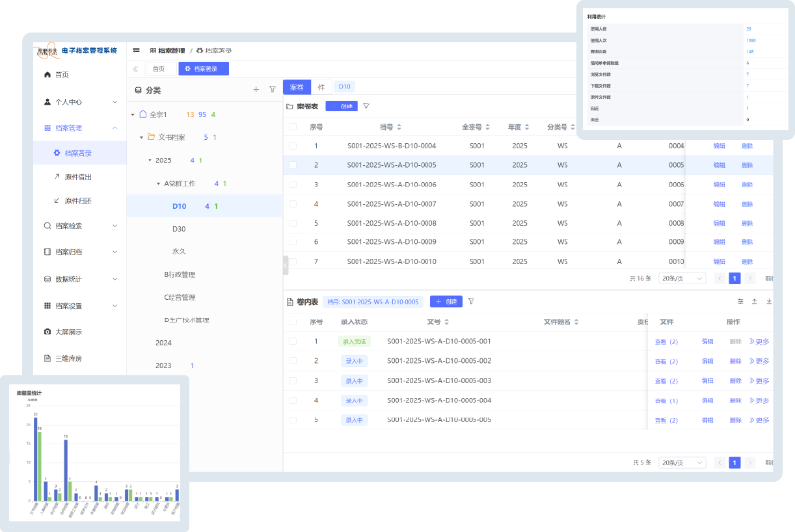The image size is (795, 532).
Task: Click 查看 (1) link for file 0005-004
Action: pyautogui.click(x=666, y=401)
